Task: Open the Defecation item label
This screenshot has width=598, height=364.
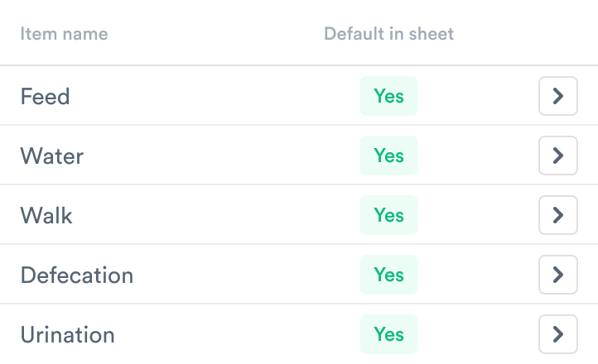Action: 76,275
